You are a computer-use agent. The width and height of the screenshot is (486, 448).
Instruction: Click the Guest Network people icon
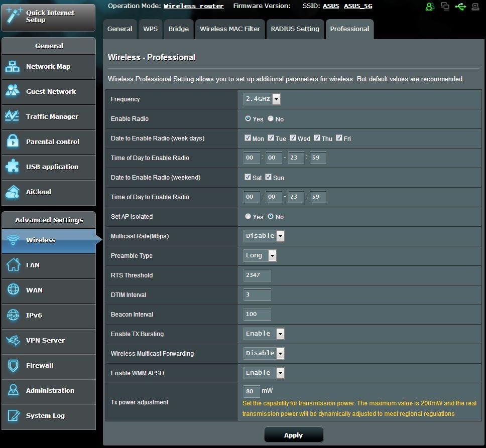[13, 90]
